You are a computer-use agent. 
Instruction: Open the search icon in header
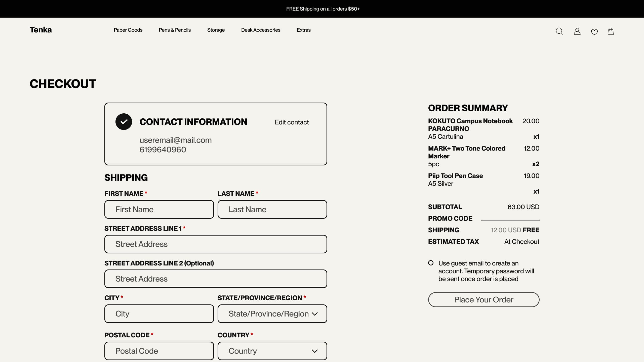point(559,31)
